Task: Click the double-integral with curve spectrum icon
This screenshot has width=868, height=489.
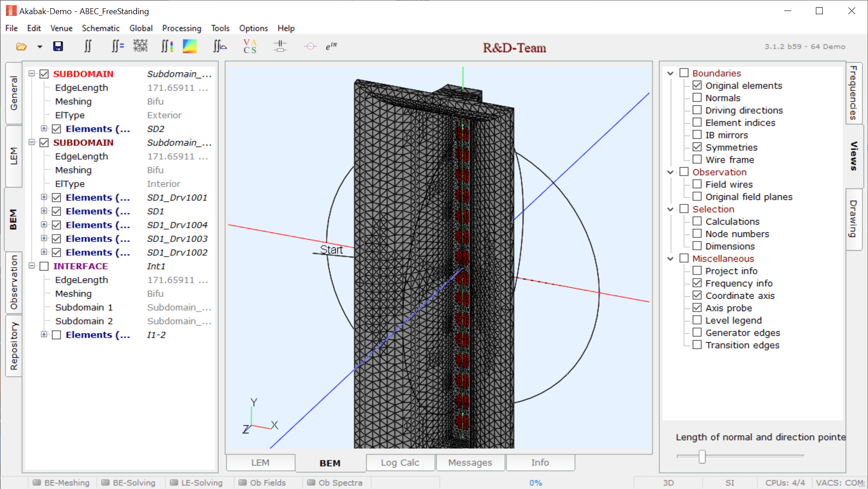Action: point(220,46)
